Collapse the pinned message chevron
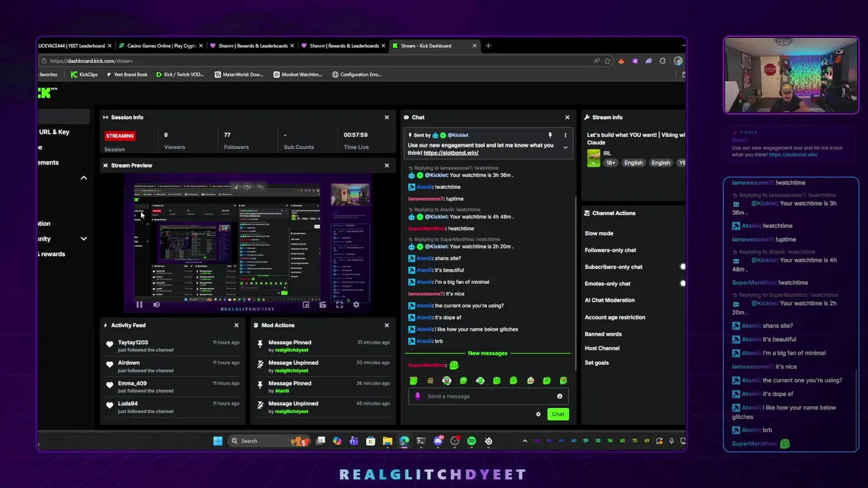Screen dimensions: 868x488 565,148
